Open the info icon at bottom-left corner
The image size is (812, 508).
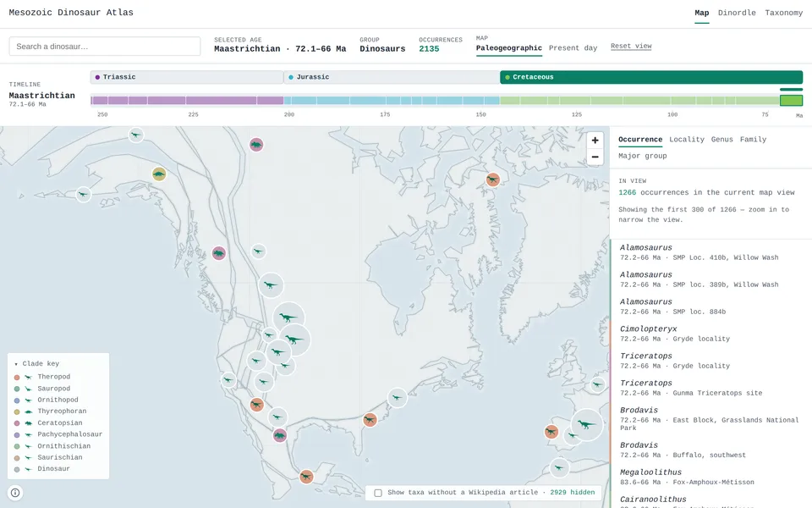pyautogui.click(x=15, y=493)
